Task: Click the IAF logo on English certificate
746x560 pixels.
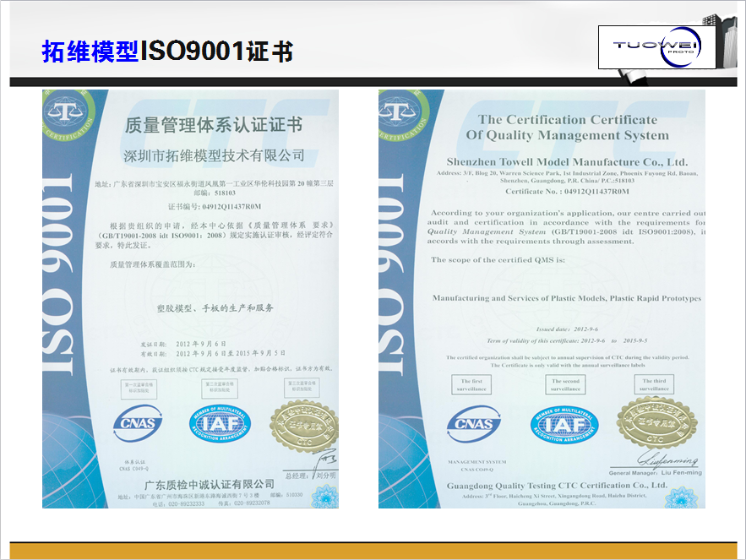Action: [x=564, y=424]
